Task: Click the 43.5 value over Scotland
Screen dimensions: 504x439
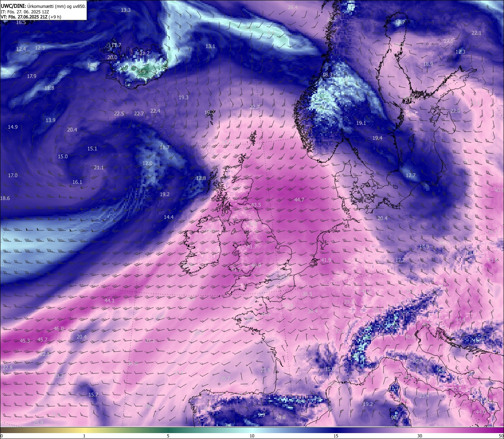Action: tap(256, 205)
